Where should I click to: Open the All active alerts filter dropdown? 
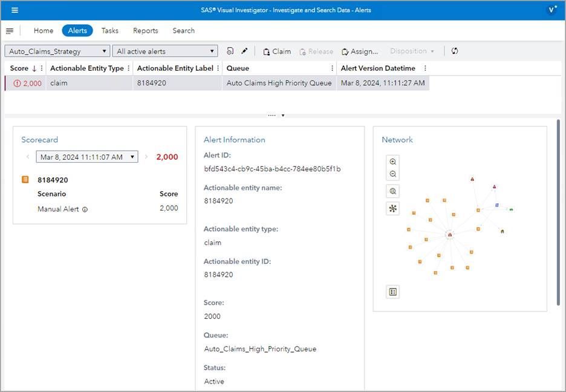(x=165, y=51)
